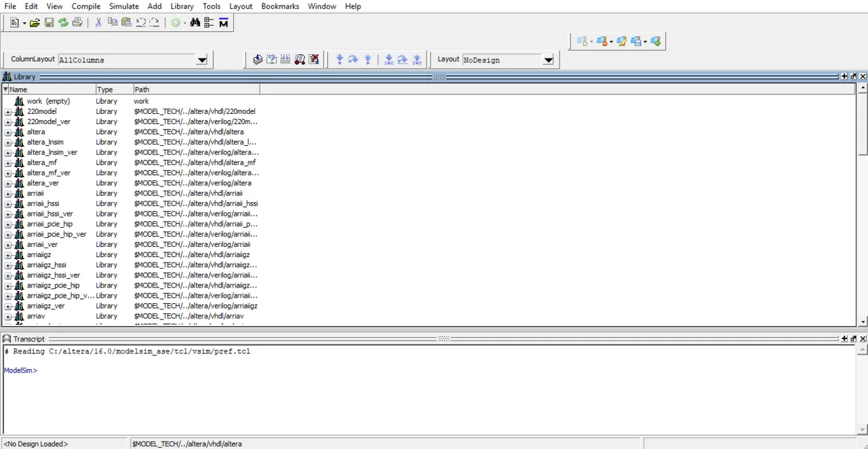Click the Cut scissors icon

pos(98,22)
